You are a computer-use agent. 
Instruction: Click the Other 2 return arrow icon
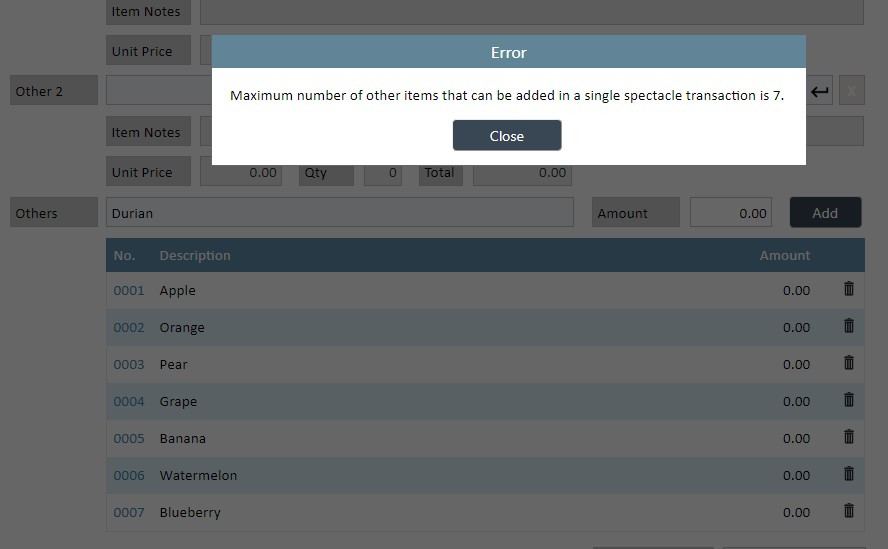tap(819, 91)
